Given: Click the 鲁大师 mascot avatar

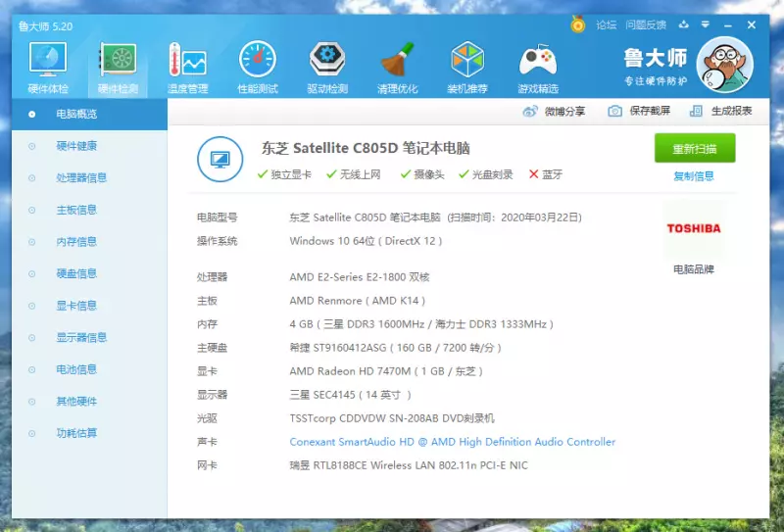Looking at the screenshot, I should point(724,65).
